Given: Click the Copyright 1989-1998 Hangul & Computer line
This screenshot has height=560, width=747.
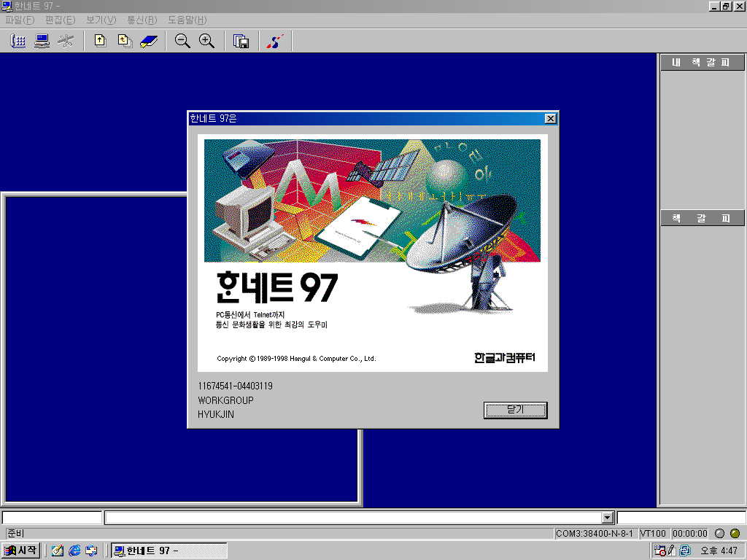Looking at the screenshot, I should click(296, 359).
